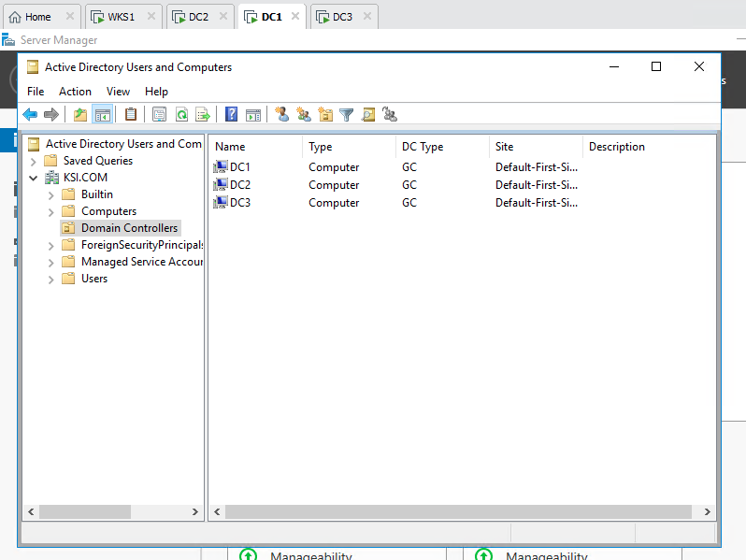This screenshot has width=746, height=560.
Task: Select the GC cell in DC3 row
Action: tap(409, 203)
